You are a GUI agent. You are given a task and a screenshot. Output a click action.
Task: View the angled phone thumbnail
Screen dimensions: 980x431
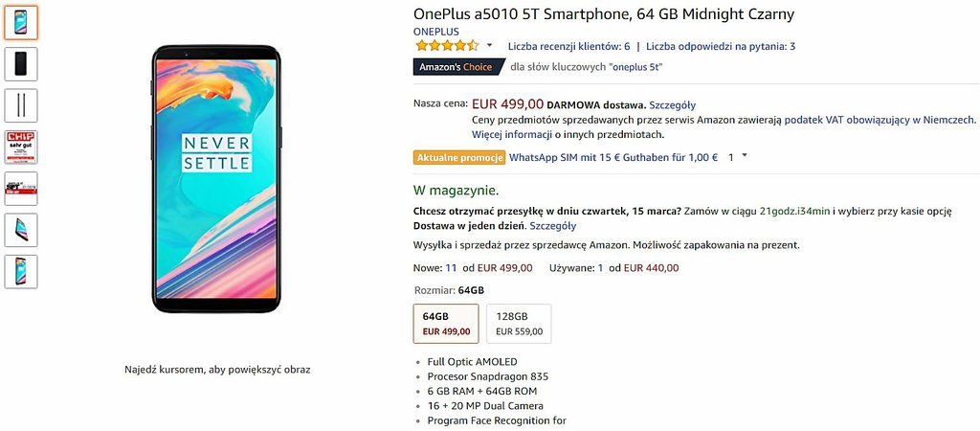[x=21, y=230]
